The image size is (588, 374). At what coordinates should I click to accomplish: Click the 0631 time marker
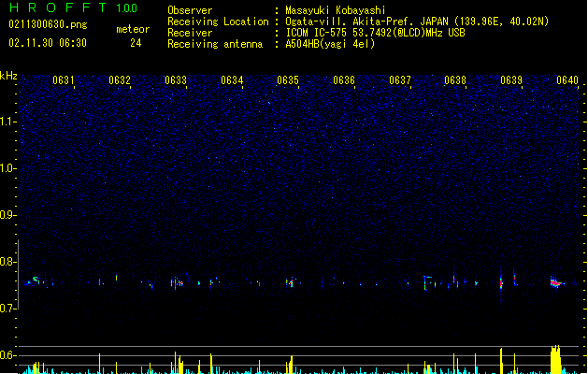tap(64, 80)
